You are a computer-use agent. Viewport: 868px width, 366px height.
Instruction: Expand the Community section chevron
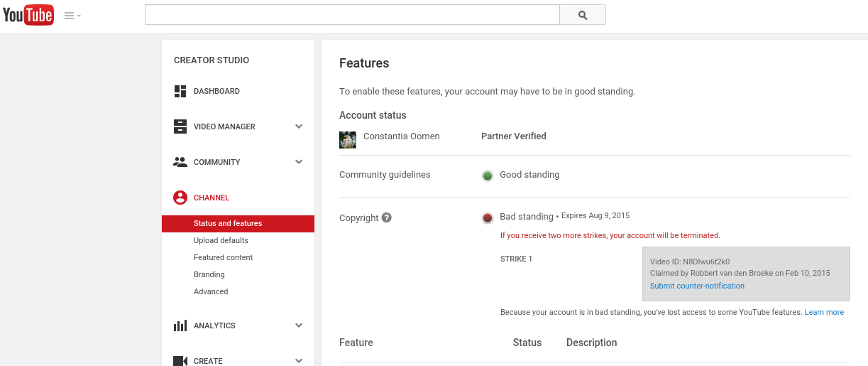(299, 162)
